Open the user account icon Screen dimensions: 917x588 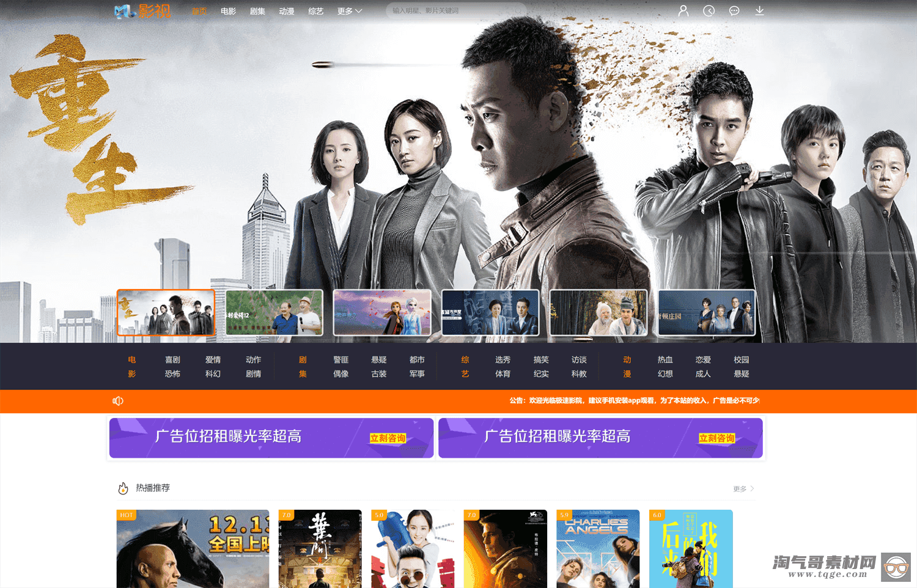click(683, 11)
